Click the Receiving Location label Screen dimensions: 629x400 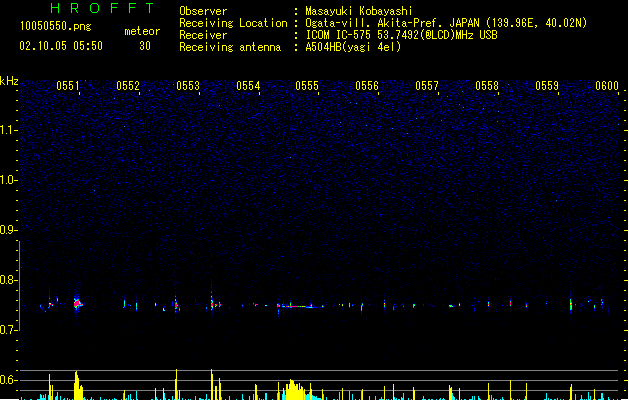[x=233, y=23]
